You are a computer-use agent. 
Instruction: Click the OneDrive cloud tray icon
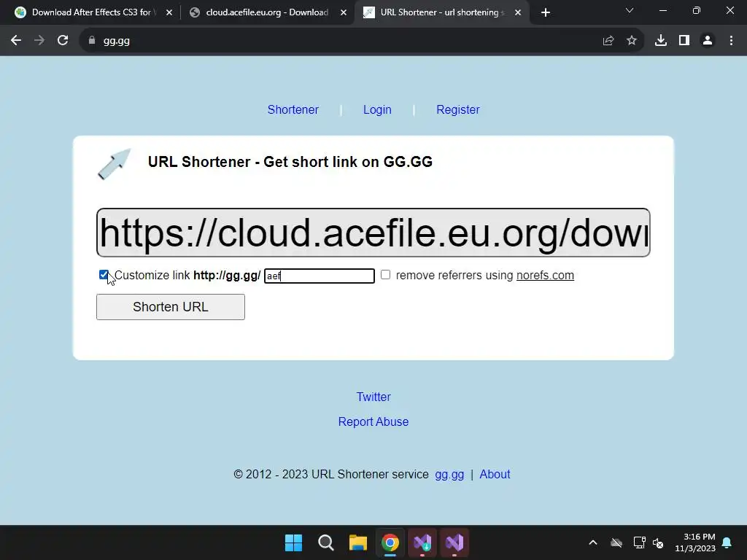point(616,542)
